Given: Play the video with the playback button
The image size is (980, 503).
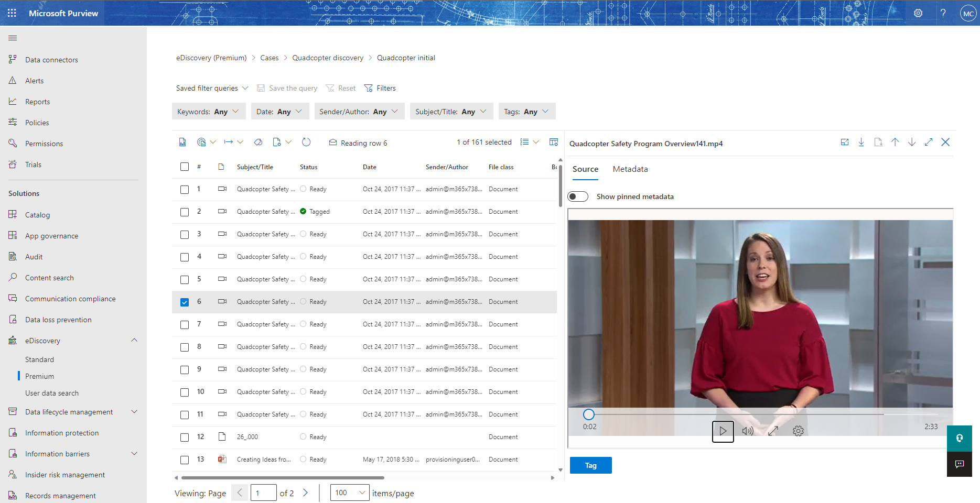Looking at the screenshot, I should tap(723, 431).
